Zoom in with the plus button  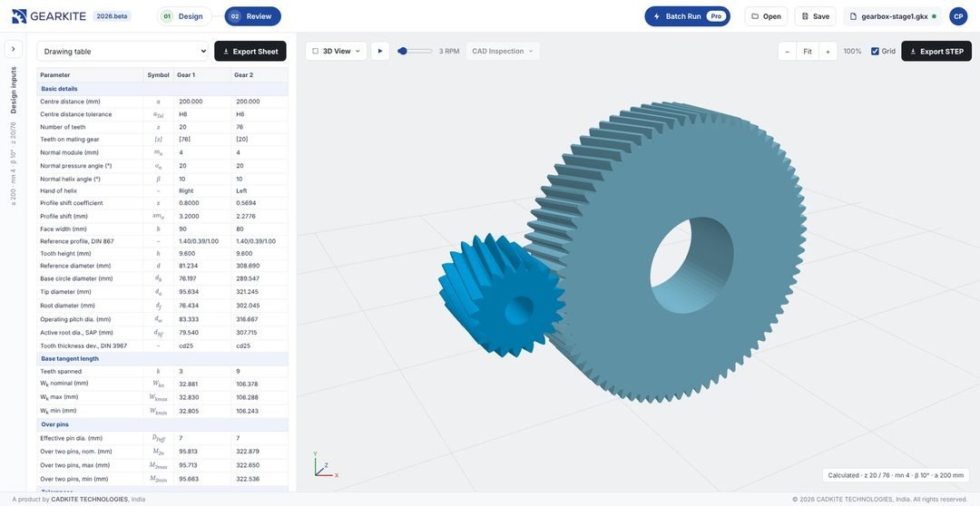pyautogui.click(x=828, y=51)
